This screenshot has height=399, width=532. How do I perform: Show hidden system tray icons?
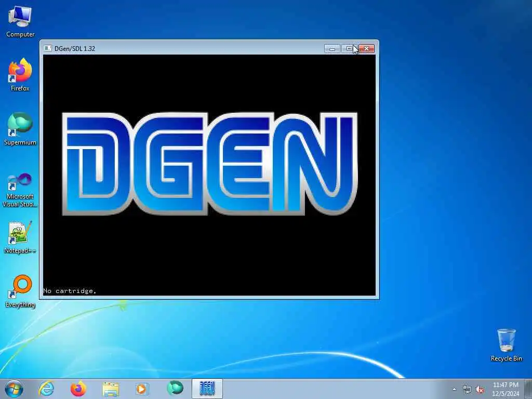pos(454,390)
